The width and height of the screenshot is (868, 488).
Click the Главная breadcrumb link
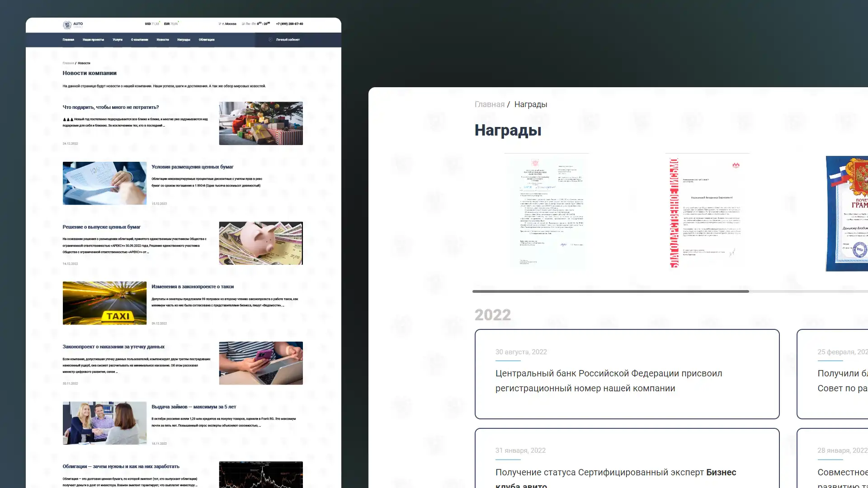[489, 104]
